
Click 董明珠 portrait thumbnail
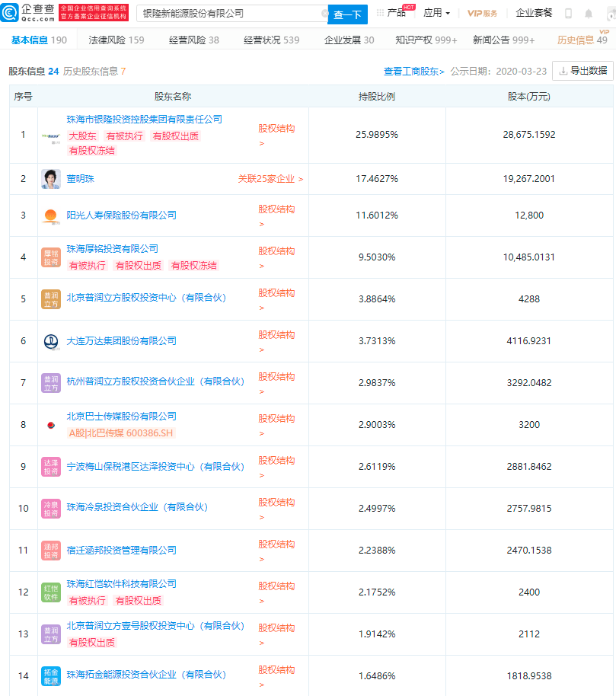(51, 179)
